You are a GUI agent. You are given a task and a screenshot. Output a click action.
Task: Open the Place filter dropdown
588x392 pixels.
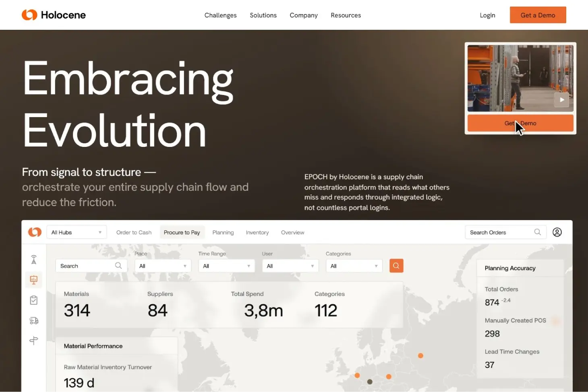click(163, 266)
